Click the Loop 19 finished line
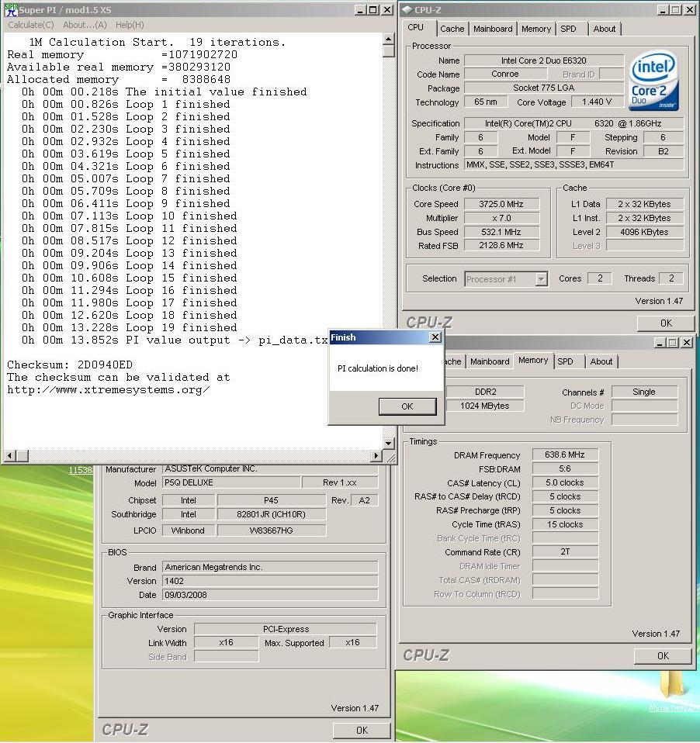Screen dimensions: 700x743 [x=130, y=327]
